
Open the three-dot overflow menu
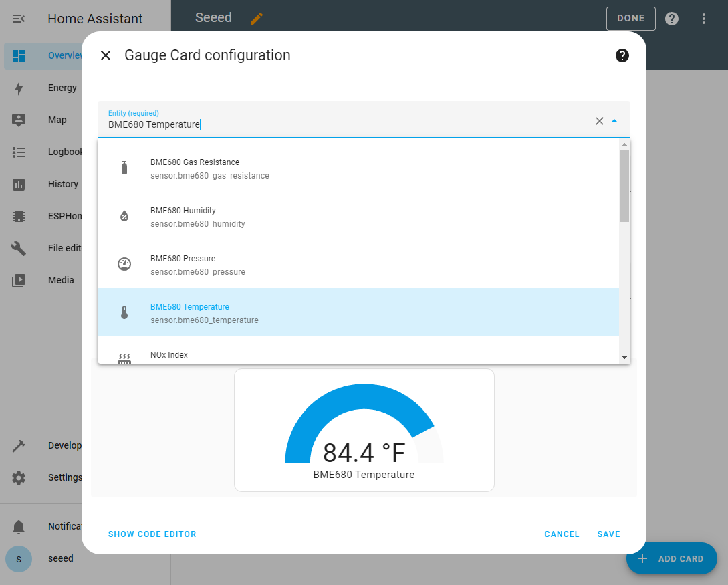point(704,19)
